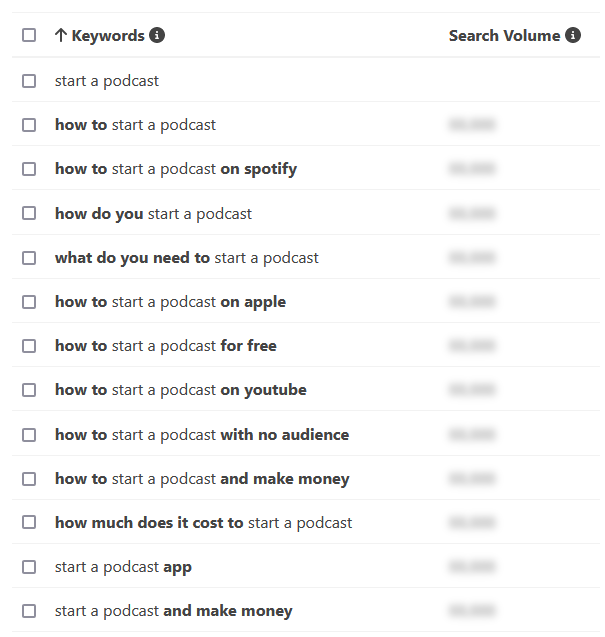Select the 'on apple' keyword checkbox
605x637 pixels.
[29, 302]
